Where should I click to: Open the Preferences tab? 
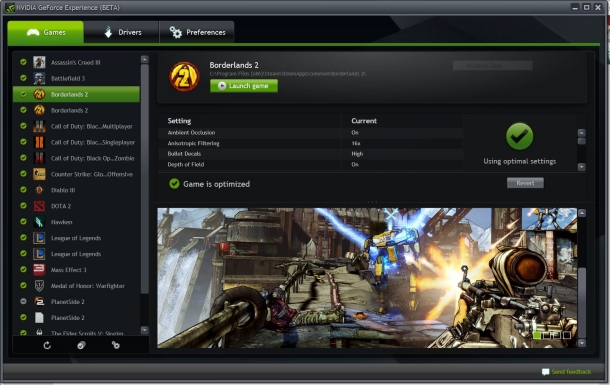point(197,32)
